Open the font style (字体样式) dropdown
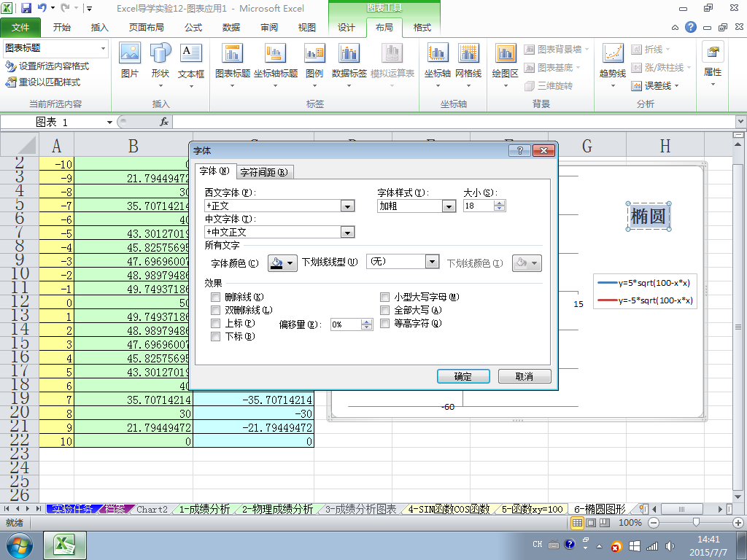 coord(449,206)
